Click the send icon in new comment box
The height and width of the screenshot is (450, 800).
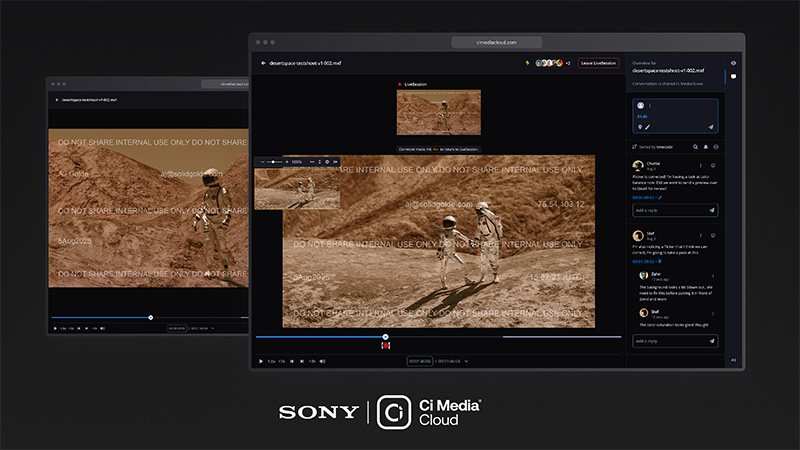point(711,127)
